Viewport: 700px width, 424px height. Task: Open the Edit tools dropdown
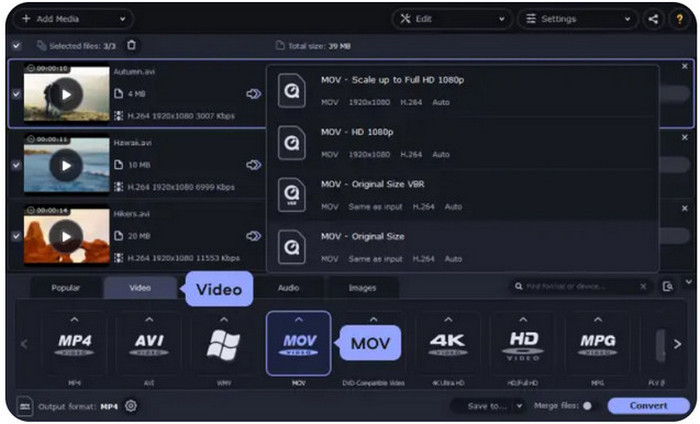(452, 19)
